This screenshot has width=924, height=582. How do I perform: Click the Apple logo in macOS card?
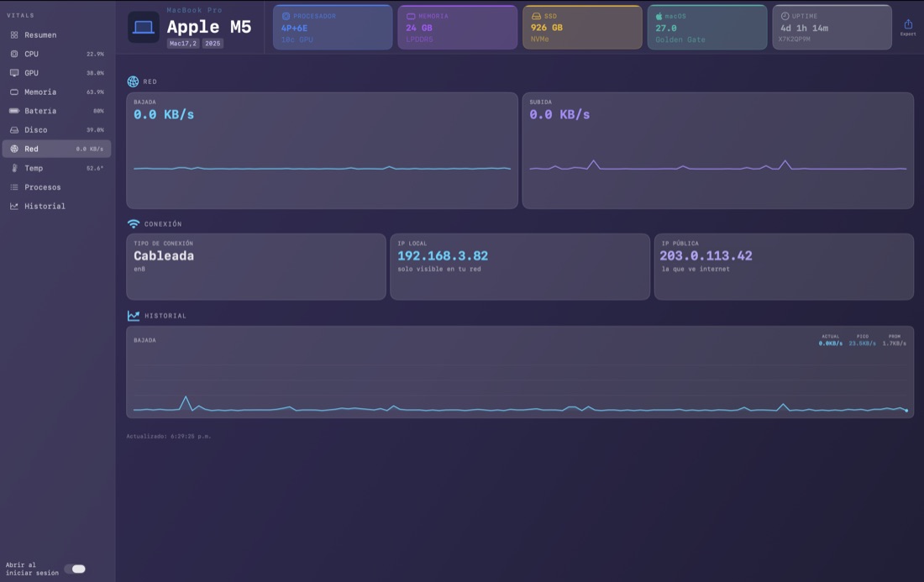pyautogui.click(x=659, y=17)
